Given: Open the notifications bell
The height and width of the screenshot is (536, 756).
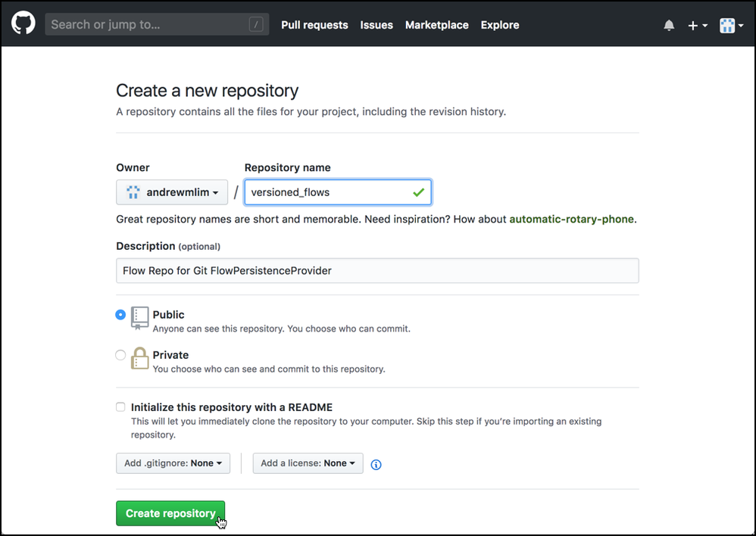Looking at the screenshot, I should click(669, 26).
